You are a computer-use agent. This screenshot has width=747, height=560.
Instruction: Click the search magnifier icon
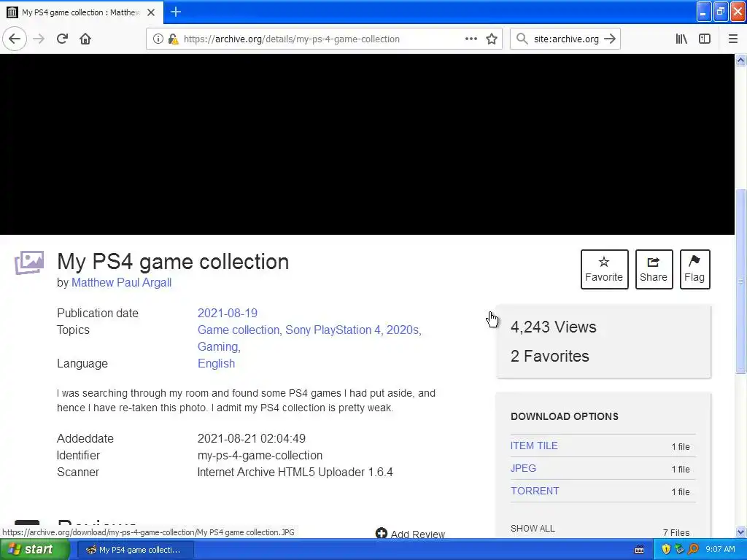tap(522, 39)
